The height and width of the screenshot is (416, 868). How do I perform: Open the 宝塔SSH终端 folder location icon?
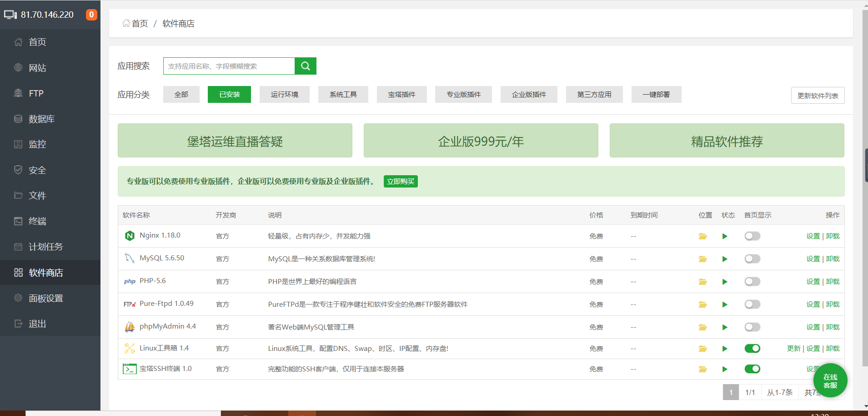[702, 369]
